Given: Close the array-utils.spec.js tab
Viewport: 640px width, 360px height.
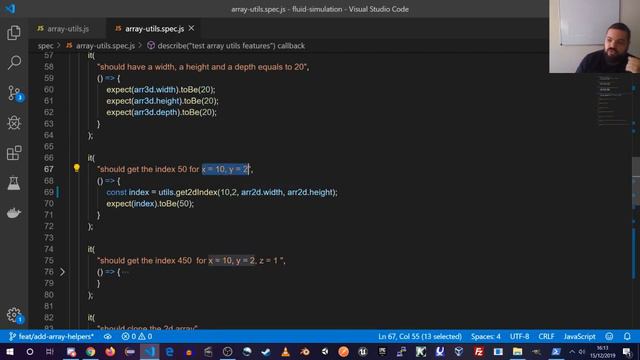Looking at the screenshot, I should coord(191,28).
